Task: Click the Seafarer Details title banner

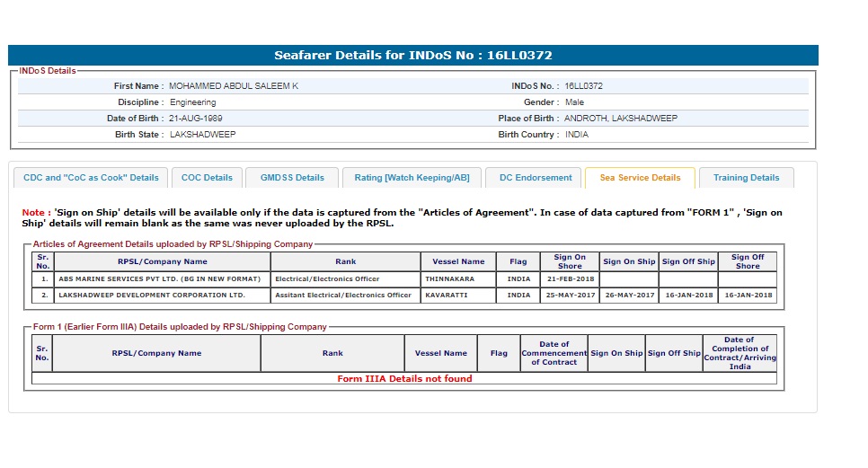Action: (x=413, y=56)
